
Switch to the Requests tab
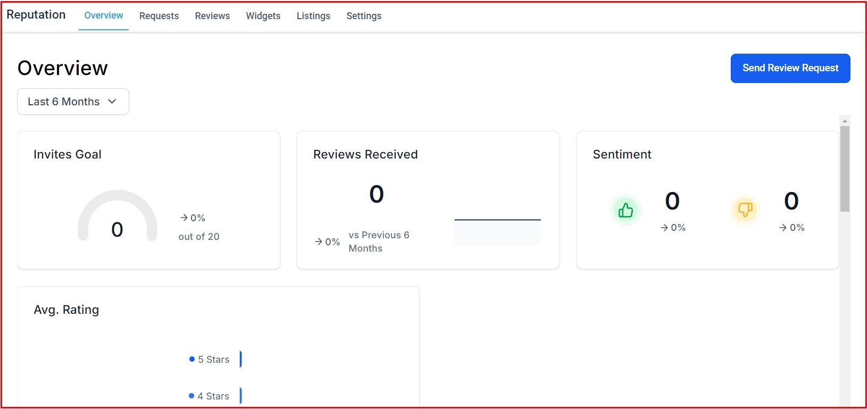[x=159, y=16]
